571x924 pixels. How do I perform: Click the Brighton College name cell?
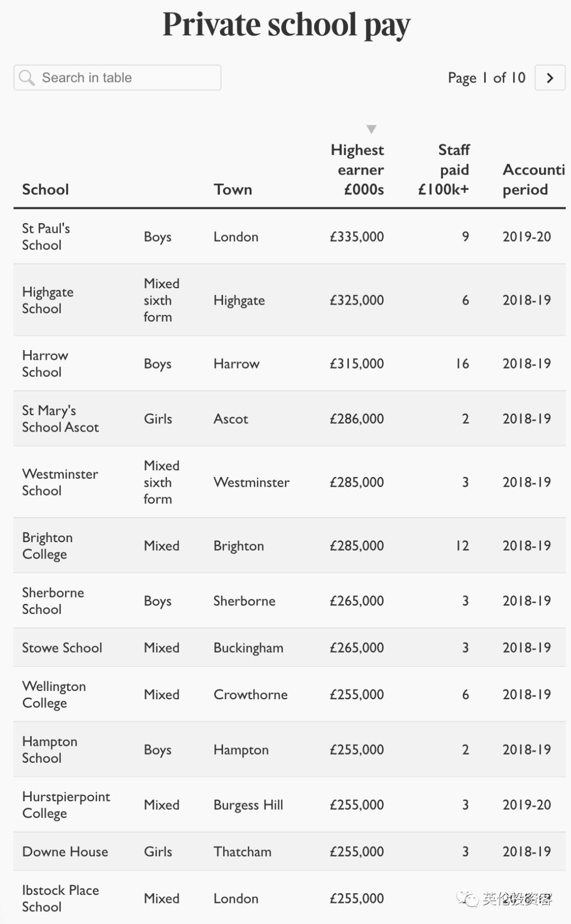(47, 545)
